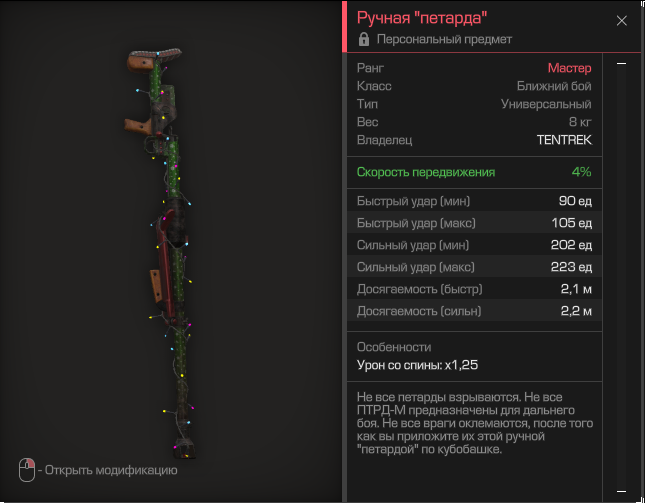This screenshot has height=503, width=645.
Task: Click the item description paragraph
Action: click(x=475, y=423)
